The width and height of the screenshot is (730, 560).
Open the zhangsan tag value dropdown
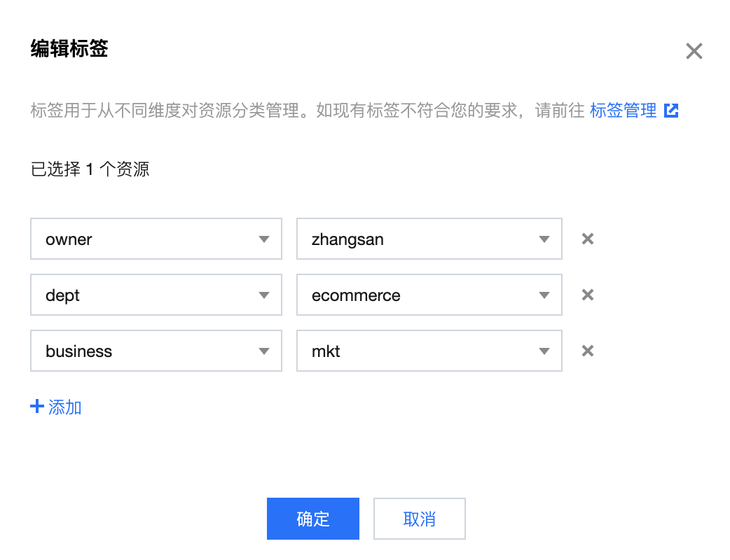[x=429, y=239]
